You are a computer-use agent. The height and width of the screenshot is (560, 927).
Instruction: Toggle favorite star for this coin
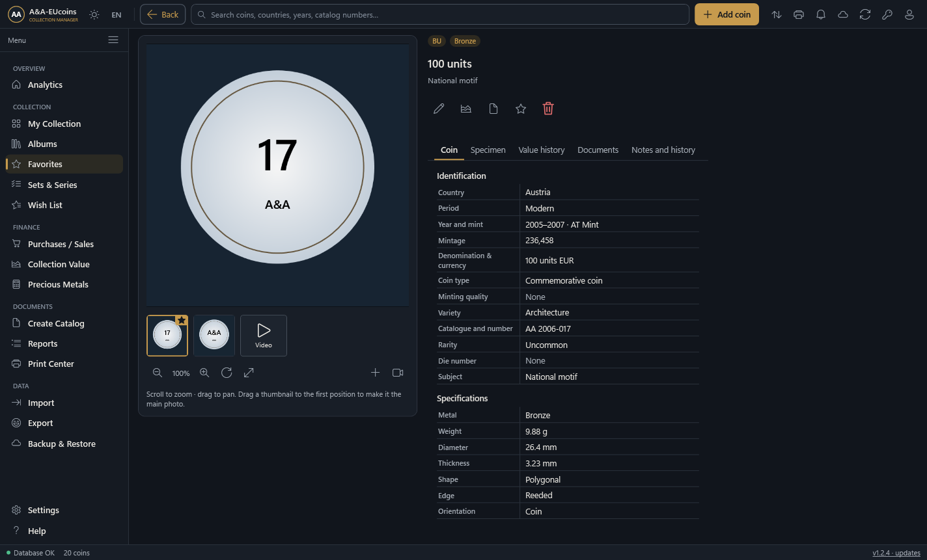pos(521,109)
